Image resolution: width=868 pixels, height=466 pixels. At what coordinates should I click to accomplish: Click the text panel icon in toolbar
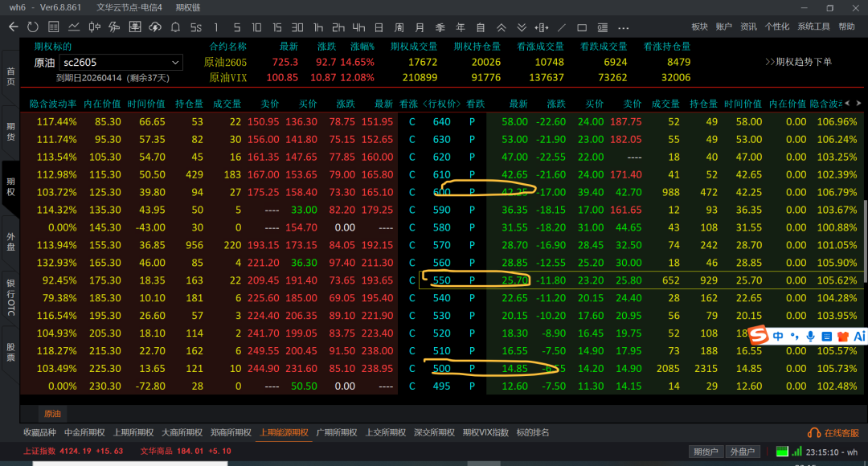602,27
